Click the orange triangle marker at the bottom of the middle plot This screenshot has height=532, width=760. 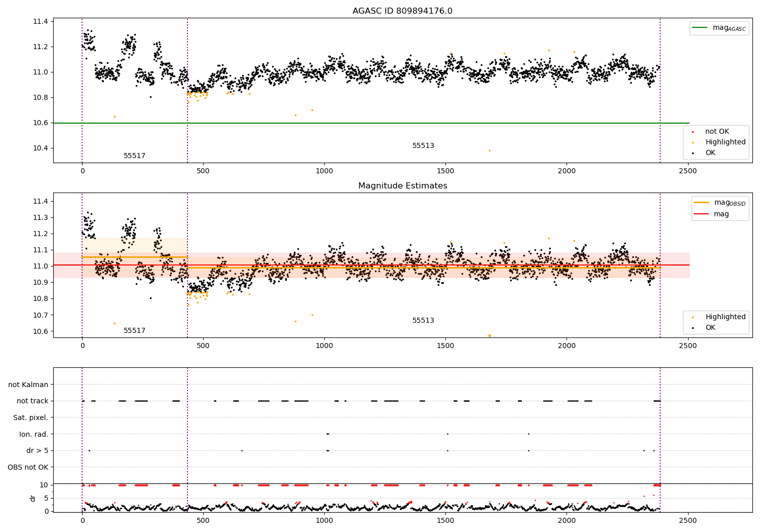pos(489,336)
